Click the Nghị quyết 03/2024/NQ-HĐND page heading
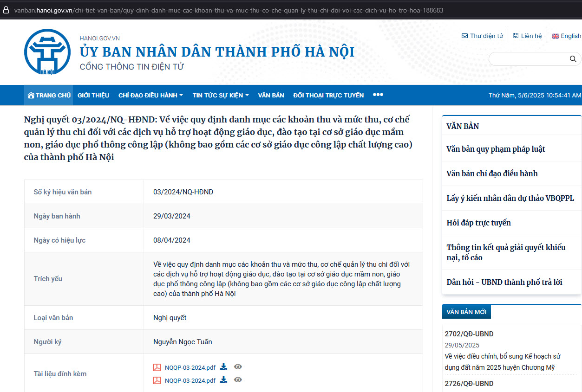This screenshot has height=392, width=582. tap(218, 138)
